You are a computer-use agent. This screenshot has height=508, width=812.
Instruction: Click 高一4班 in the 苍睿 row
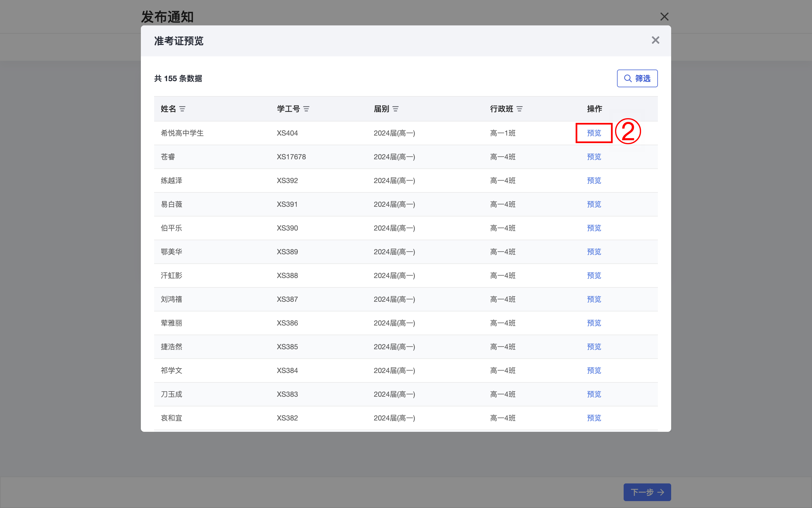[x=503, y=157]
